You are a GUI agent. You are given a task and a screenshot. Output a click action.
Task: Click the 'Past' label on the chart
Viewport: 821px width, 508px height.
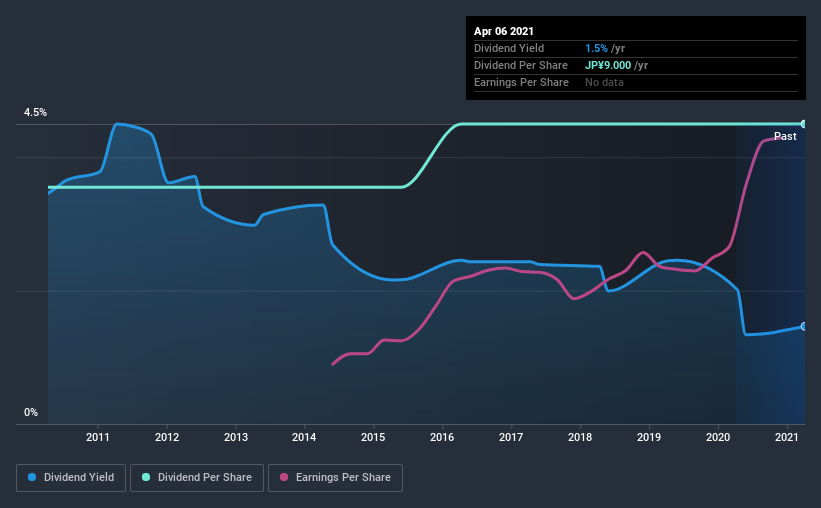(x=785, y=136)
